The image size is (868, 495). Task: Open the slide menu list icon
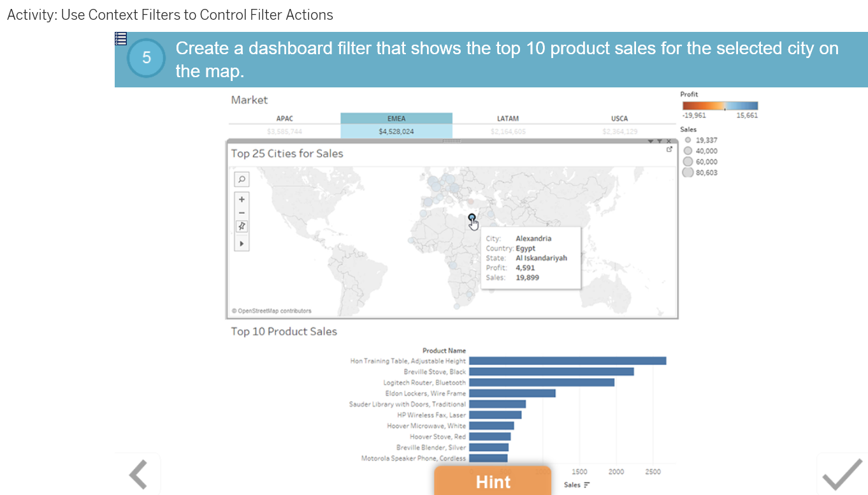click(x=120, y=39)
